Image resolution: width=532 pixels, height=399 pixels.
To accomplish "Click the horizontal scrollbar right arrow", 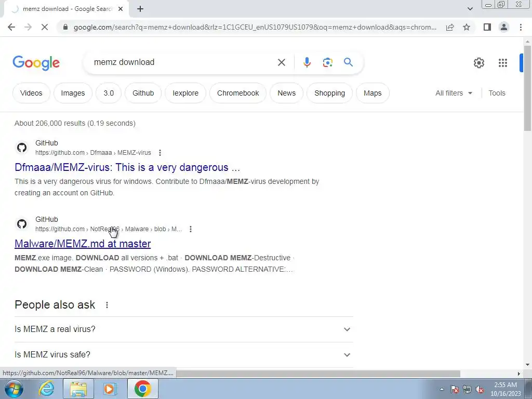I will [518, 374].
